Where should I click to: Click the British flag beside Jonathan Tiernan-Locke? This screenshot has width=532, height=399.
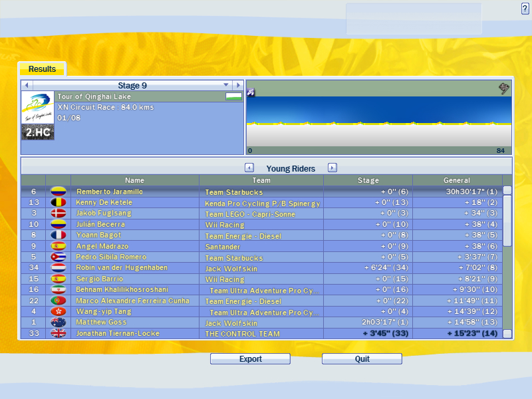tap(59, 333)
